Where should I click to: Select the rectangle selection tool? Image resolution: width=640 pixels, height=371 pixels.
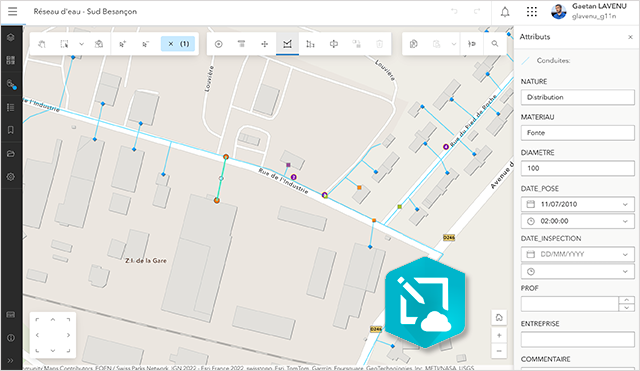[x=64, y=44]
